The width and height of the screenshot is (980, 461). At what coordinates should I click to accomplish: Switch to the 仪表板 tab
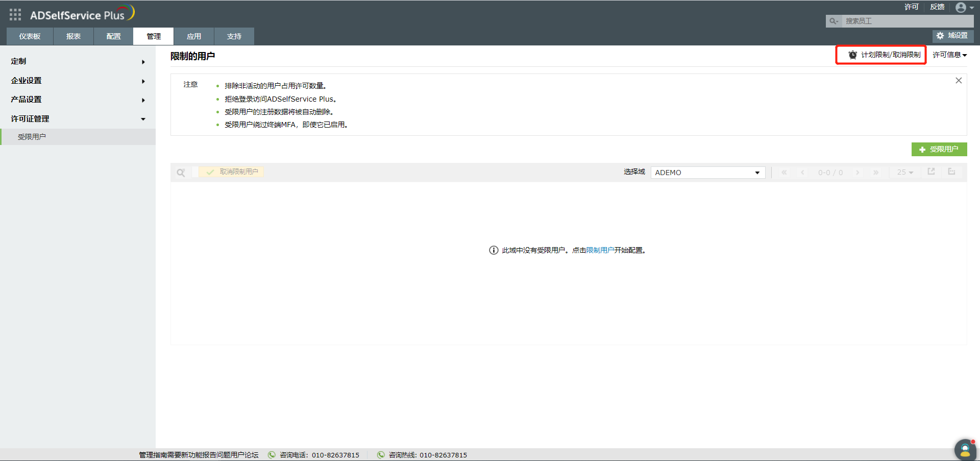[x=30, y=36]
